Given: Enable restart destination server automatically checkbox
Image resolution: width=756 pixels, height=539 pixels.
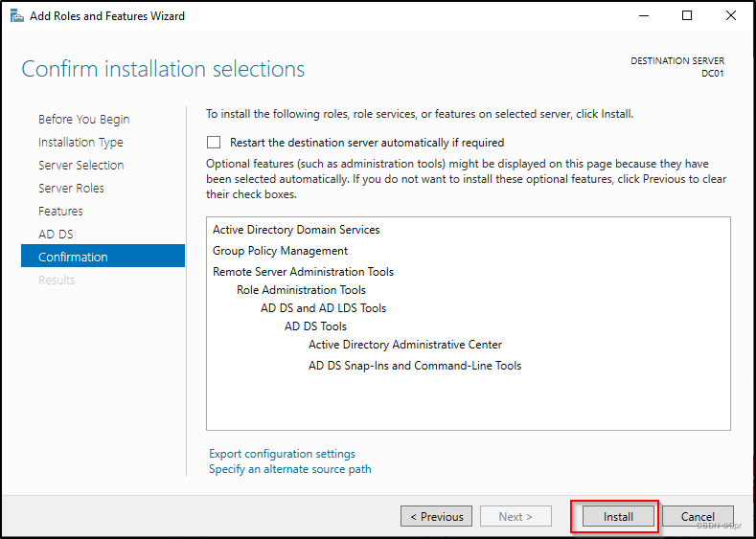Looking at the screenshot, I should tap(213, 143).
